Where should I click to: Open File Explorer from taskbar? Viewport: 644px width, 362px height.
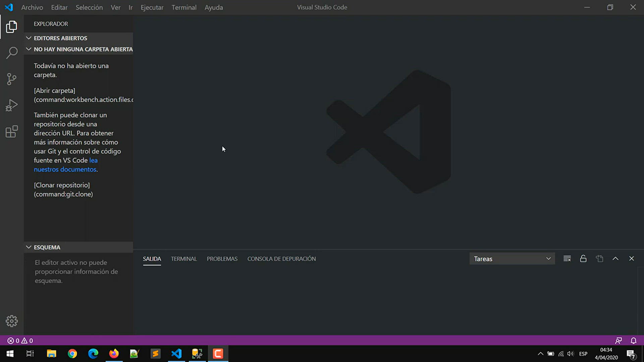(x=51, y=354)
